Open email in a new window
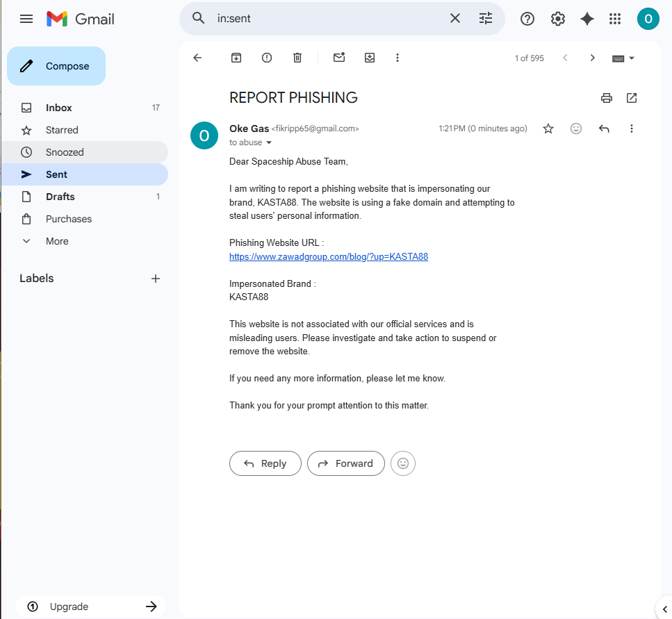Viewport: 672px width, 619px height. pyautogui.click(x=631, y=98)
